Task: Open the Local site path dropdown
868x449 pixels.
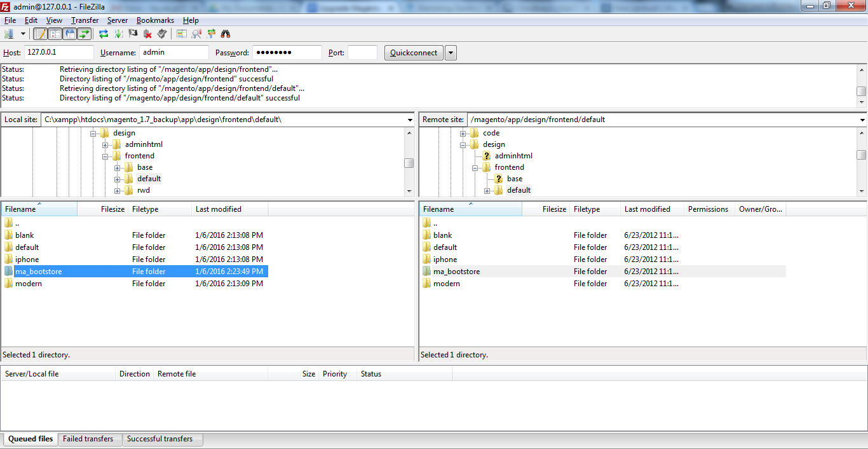Action: tap(410, 120)
